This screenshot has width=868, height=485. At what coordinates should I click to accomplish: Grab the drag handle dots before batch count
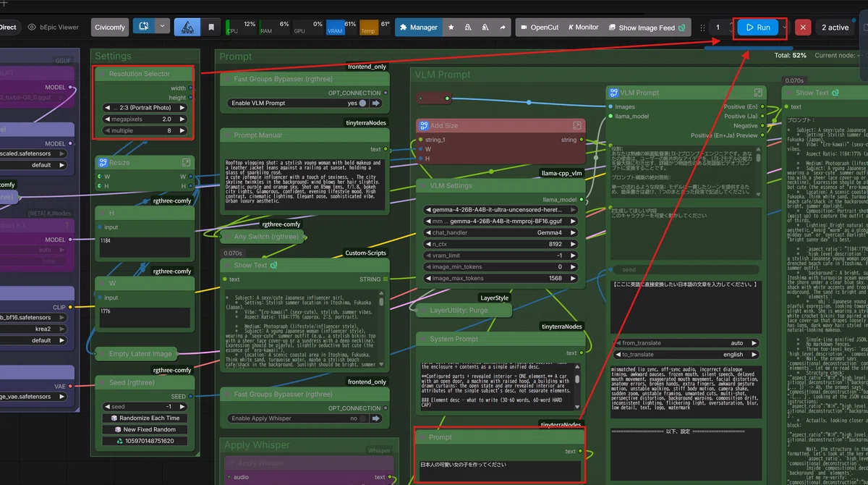(x=702, y=28)
